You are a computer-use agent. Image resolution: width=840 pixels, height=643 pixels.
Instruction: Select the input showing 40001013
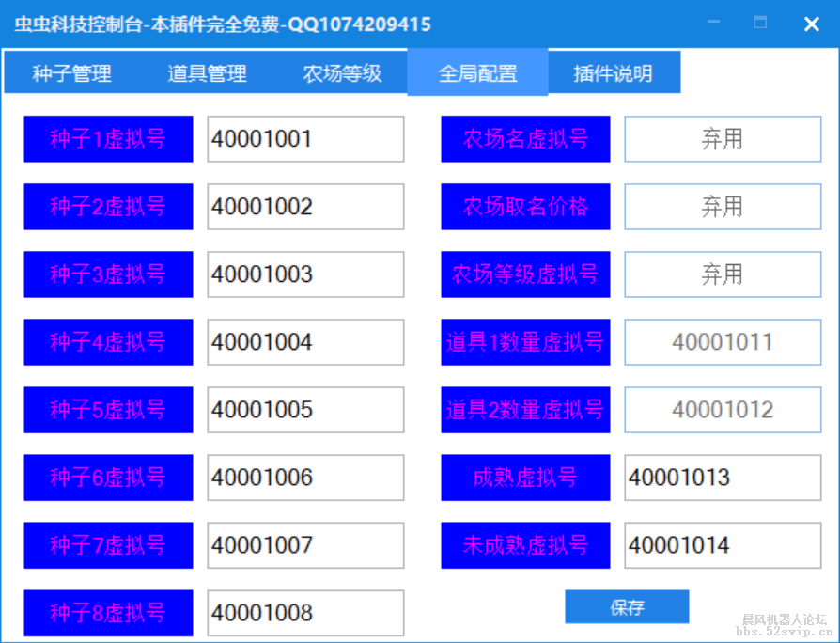point(722,478)
